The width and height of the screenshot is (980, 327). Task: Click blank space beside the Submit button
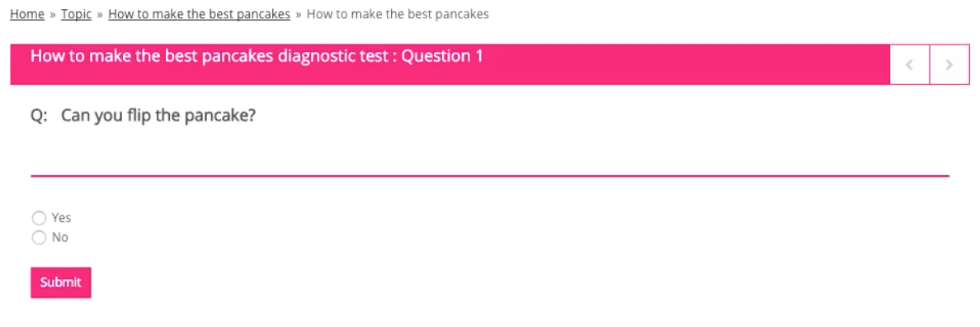coord(250,282)
